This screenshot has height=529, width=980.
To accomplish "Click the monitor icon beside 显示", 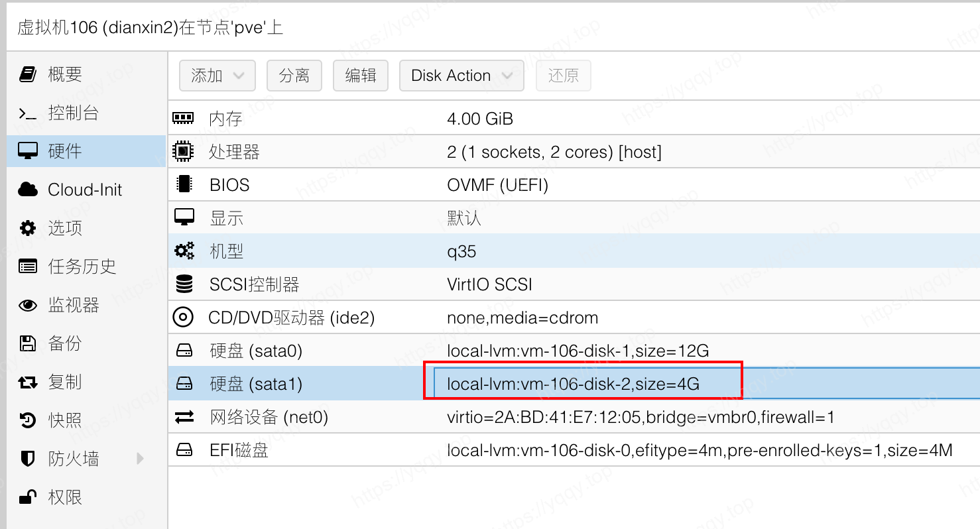I will [x=184, y=217].
